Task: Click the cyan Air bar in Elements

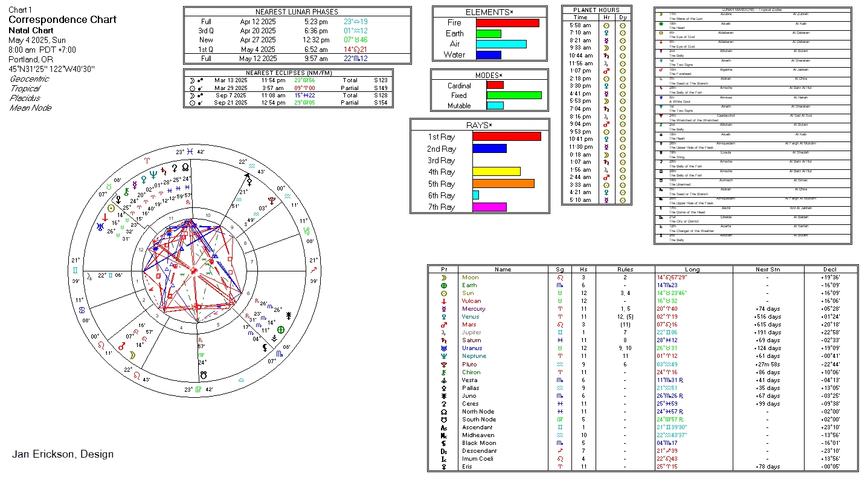Action: coord(501,44)
